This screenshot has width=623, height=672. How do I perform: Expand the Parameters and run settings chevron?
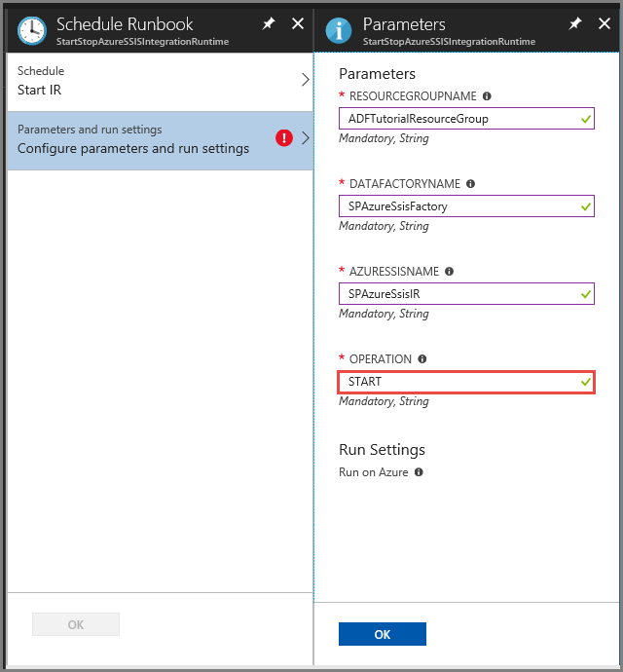[x=305, y=138]
